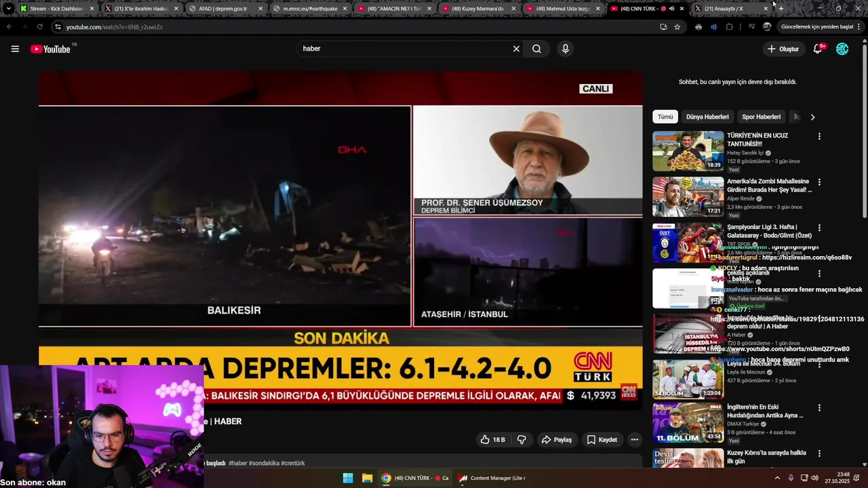
Task: Open the Chrome CNN TÜRK taskbar button
Action: point(415,478)
